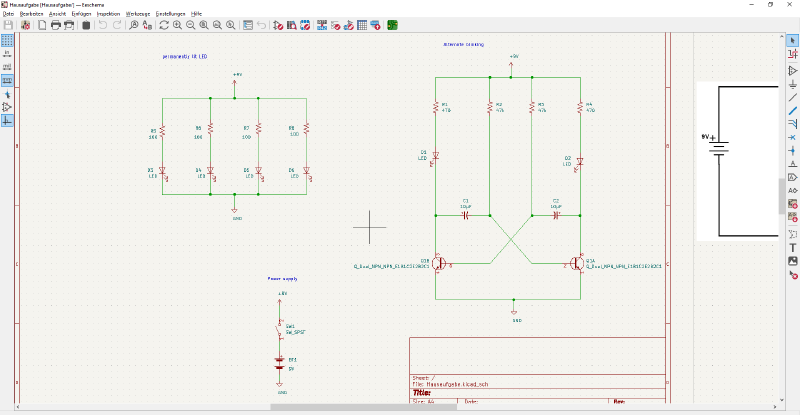Open the Einstellungen menu
Viewport: 800px width, 415px height.
[x=170, y=14]
